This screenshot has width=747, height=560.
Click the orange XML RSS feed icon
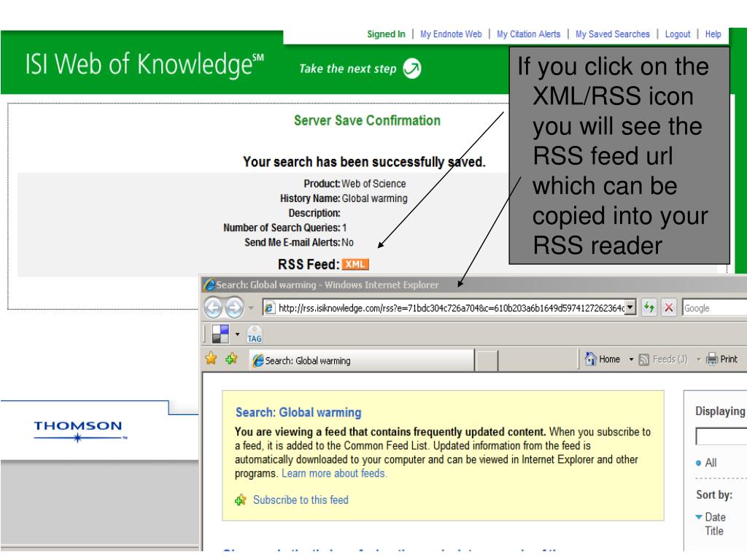pyautogui.click(x=355, y=264)
